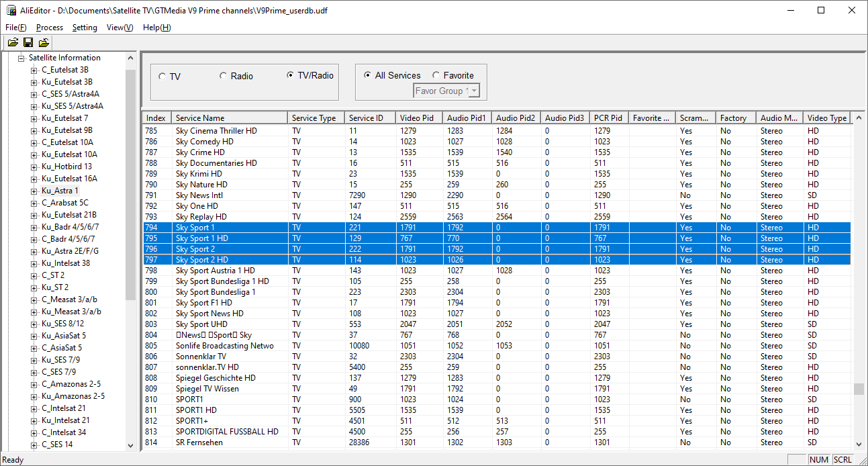Select the Sky Sport Austria 1 HD row

pyautogui.click(x=497, y=271)
